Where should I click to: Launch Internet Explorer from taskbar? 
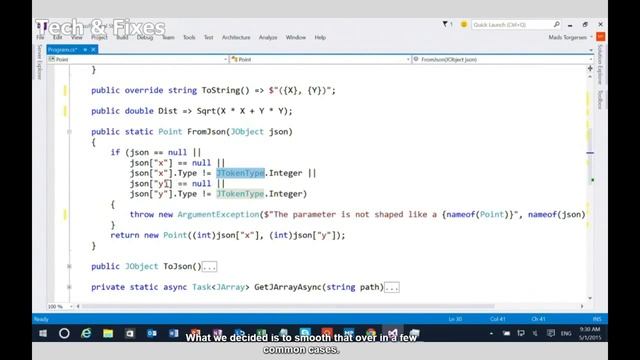point(86,333)
